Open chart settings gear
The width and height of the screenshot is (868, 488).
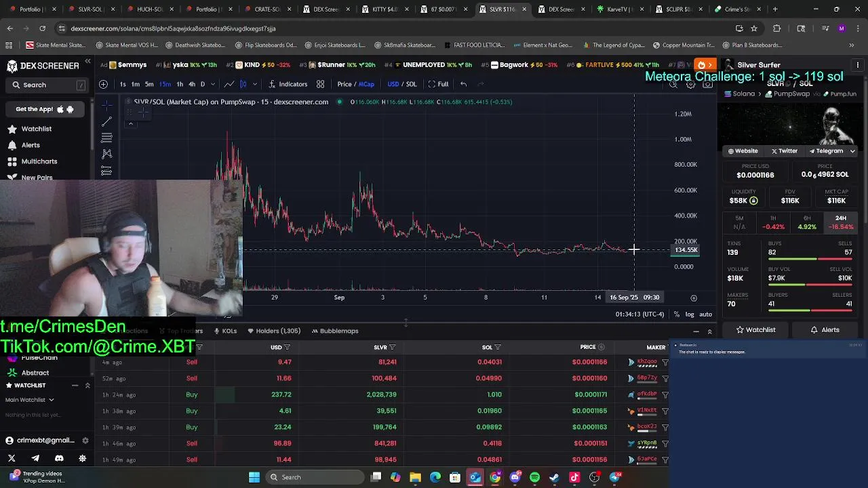pos(690,85)
